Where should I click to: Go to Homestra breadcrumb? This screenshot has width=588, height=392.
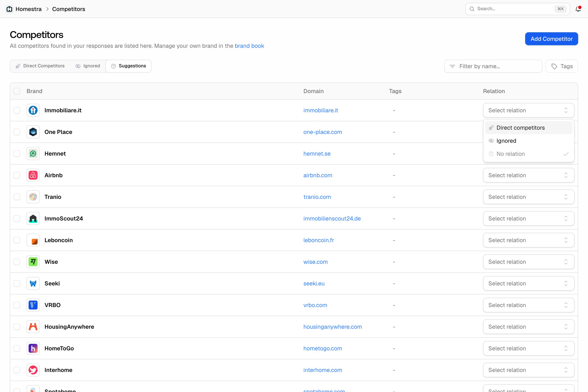point(29,9)
